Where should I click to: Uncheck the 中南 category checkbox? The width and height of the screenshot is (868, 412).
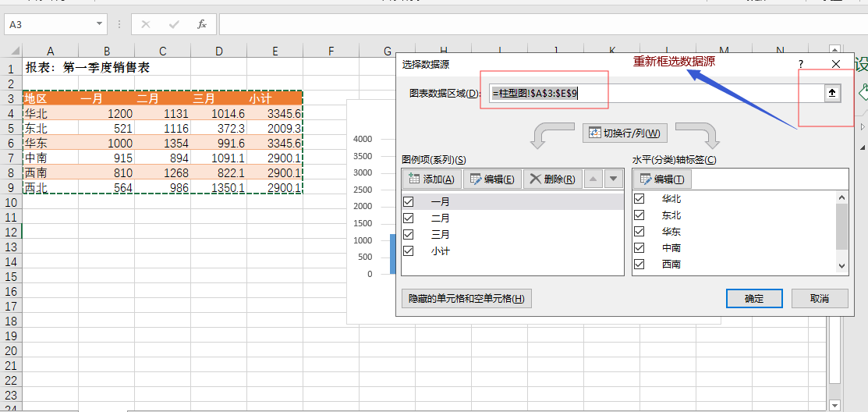coord(639,247)
